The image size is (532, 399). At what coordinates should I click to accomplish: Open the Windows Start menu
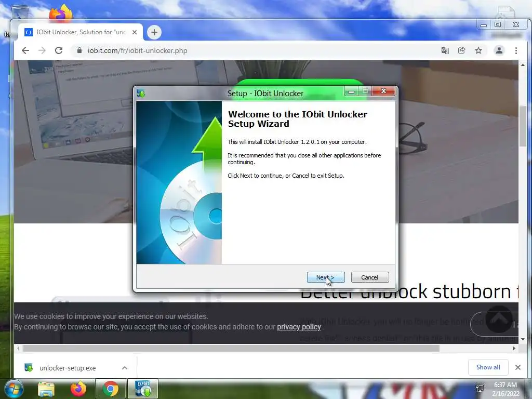(x=14, y=389)
